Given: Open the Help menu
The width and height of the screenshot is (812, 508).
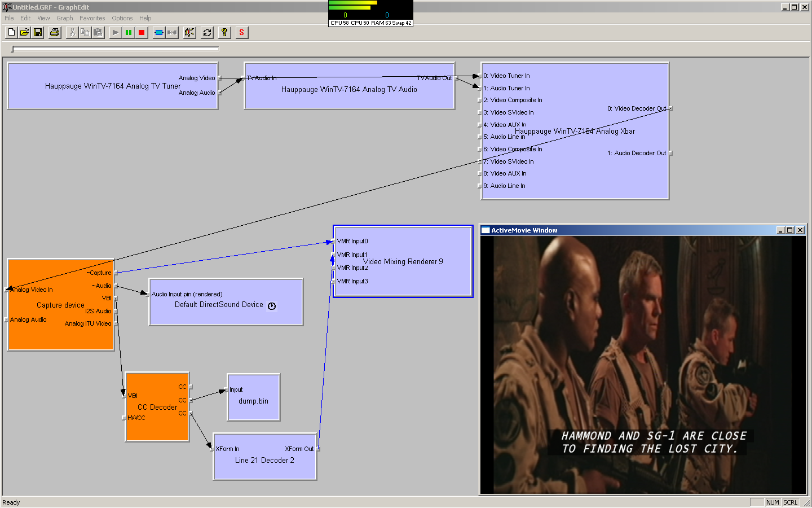Looking at the screenshot, I should pos(145,18).
